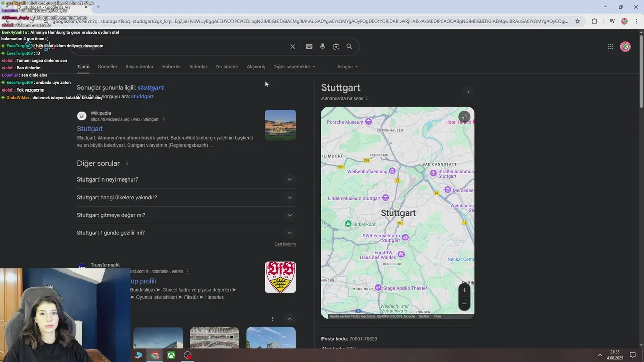The image size is (644, 362).
Task: Switch to Haberler tab
Action: point(172,67)
